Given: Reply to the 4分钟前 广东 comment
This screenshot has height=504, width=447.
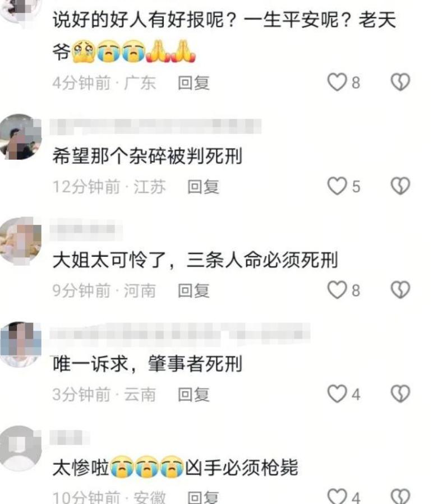Looking at the screenshot, I should [x=194, y=83].
